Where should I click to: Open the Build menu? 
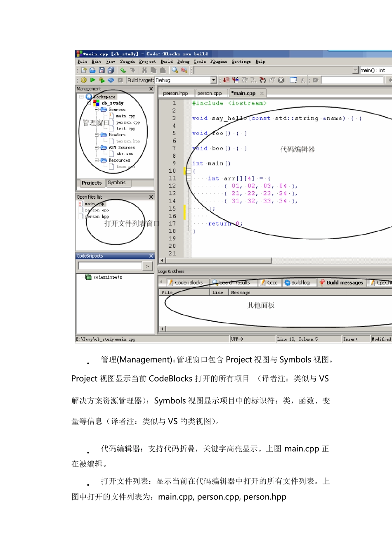(167, 62)
